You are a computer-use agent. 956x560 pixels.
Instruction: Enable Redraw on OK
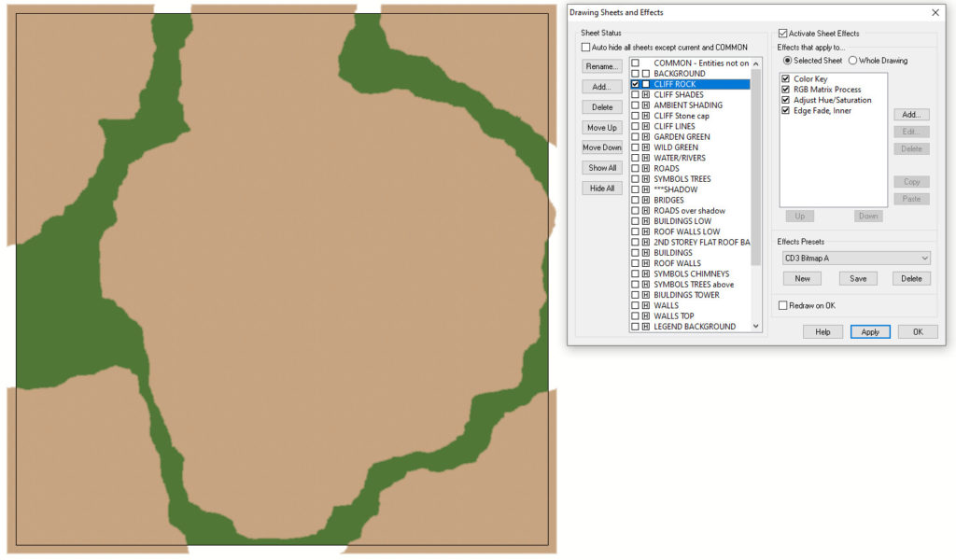point(782,305)
